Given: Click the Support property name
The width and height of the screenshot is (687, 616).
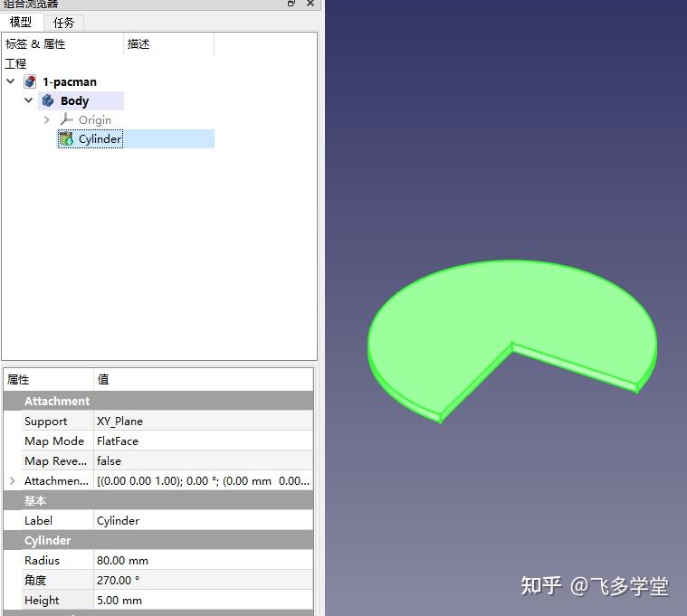Looking at the screenshot, I should (45, 422).
